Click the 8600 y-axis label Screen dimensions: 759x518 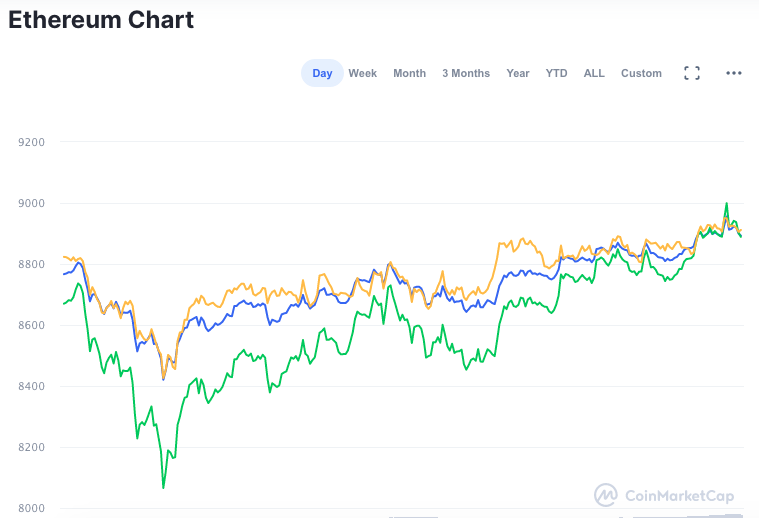click(x=31, y=325)
